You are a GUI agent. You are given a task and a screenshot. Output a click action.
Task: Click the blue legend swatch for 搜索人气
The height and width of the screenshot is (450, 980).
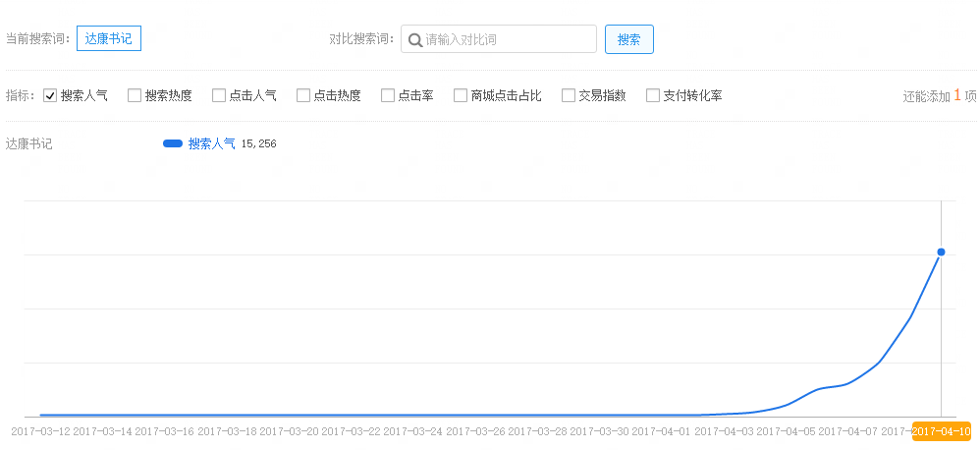pyautogui.click(x=173, y=144)
